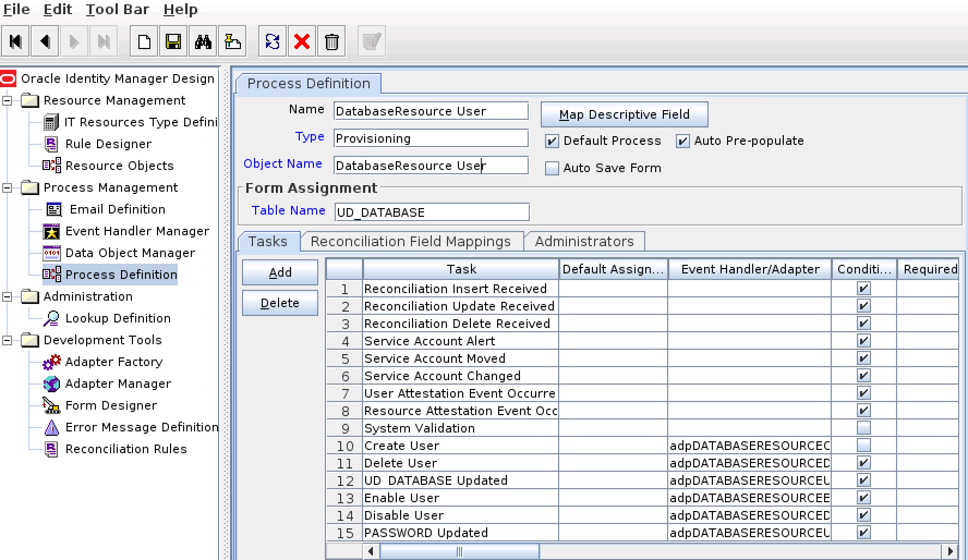Collapse the Development Tools tree node
This screenshot has height=560, width=968.
point(8,340)
